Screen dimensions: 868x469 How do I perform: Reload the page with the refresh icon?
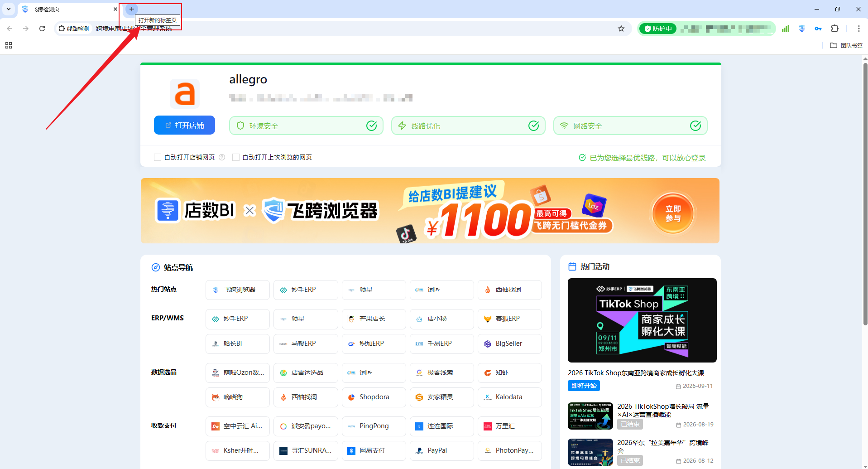pos(42,29)
